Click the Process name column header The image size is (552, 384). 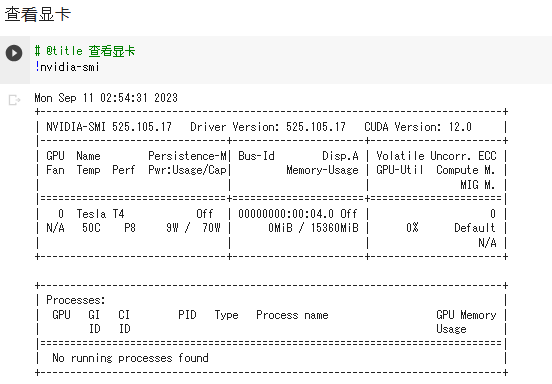coord(292,315)
